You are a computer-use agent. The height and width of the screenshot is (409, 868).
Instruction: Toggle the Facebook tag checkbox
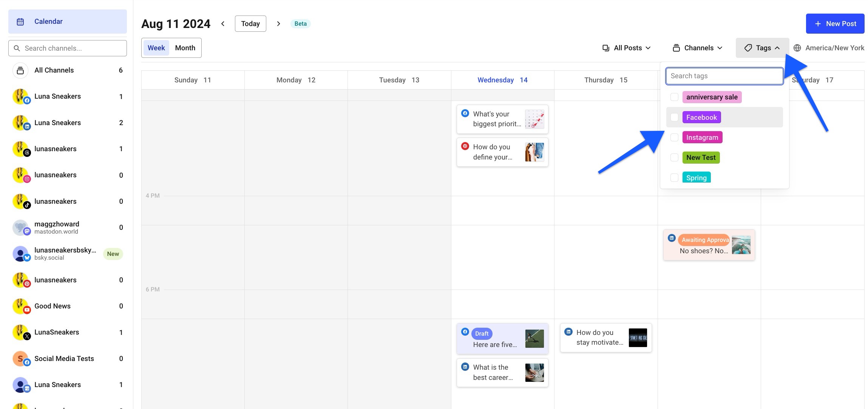[x=674, y=117]
